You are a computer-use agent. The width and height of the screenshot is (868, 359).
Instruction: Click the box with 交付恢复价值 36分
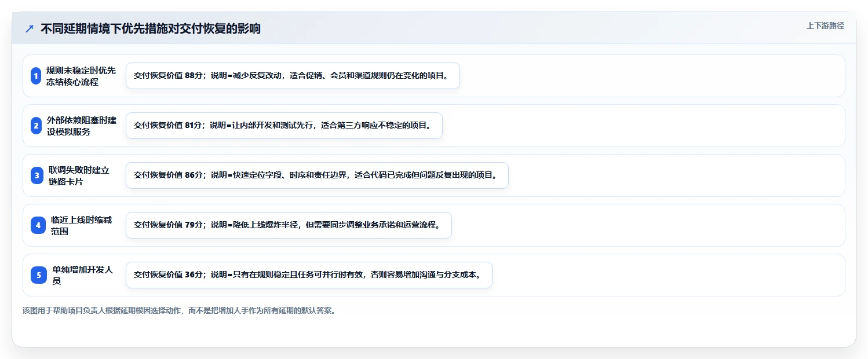click(x=309, y=275)
